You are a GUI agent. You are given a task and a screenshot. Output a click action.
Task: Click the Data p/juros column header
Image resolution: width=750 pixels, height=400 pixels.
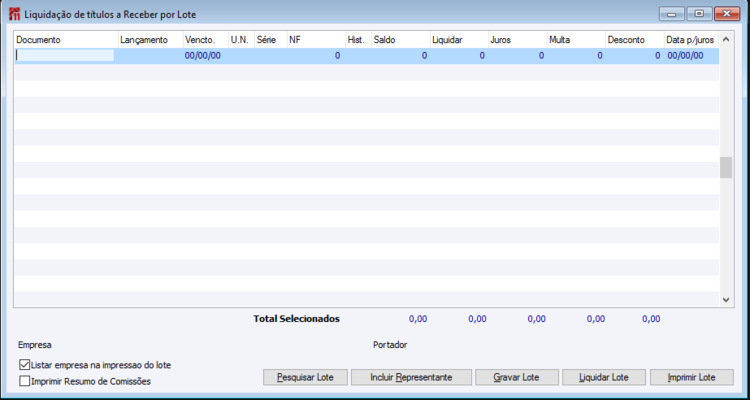(x=692, y=40)
